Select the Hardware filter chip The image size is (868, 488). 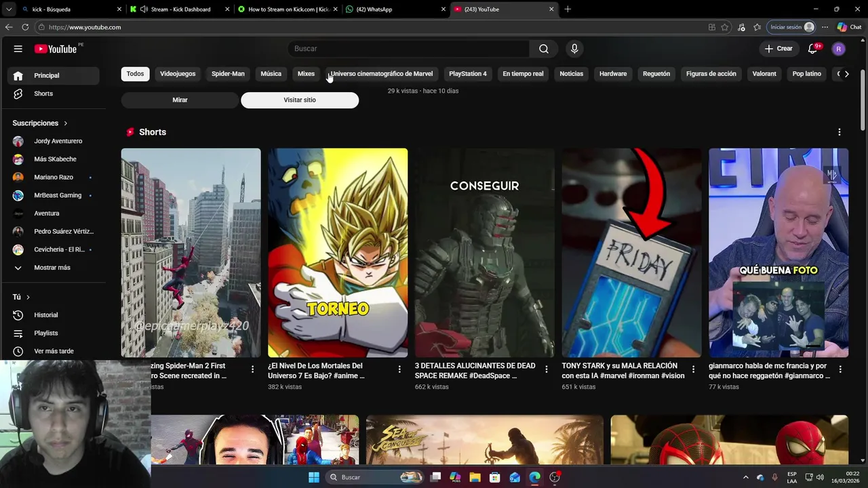click(613, 74)
